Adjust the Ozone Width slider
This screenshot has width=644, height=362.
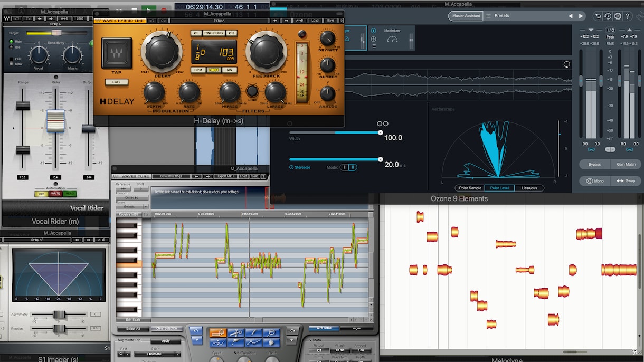click(335, 132)
